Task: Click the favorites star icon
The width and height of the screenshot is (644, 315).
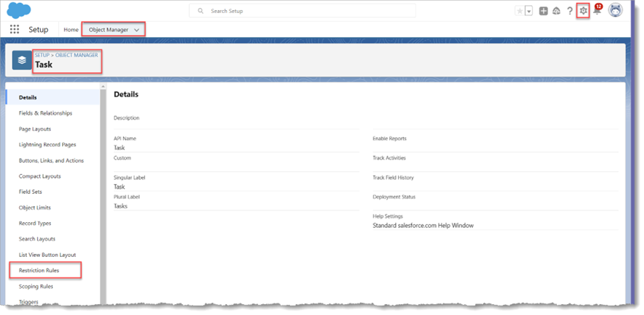Action: point(519,11)
